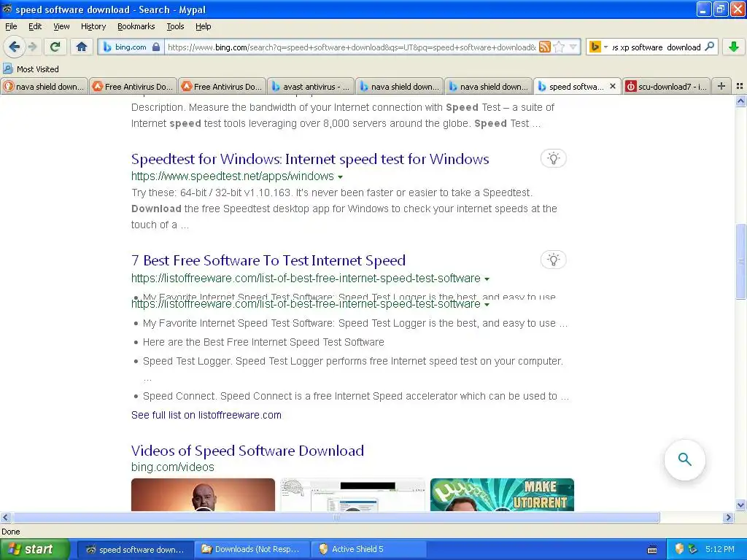Click the 5:12 PM clock
Screen dimensions: 747x560
tap(719, 549)
